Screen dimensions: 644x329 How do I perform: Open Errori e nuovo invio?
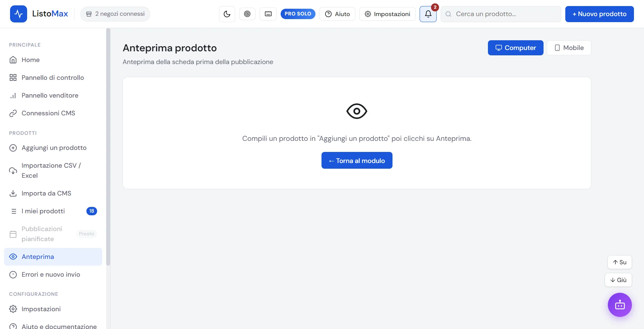tap(53, 274)
